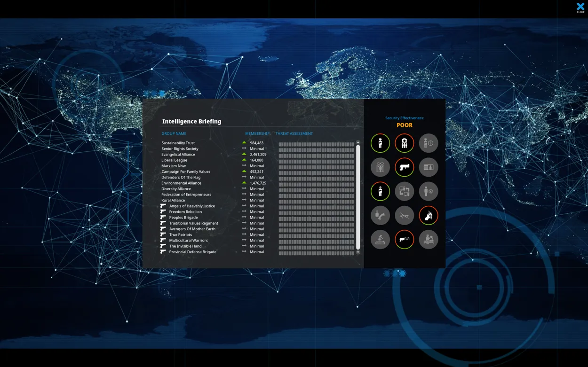Open the Environmental Alliance entry

point(181,183)
